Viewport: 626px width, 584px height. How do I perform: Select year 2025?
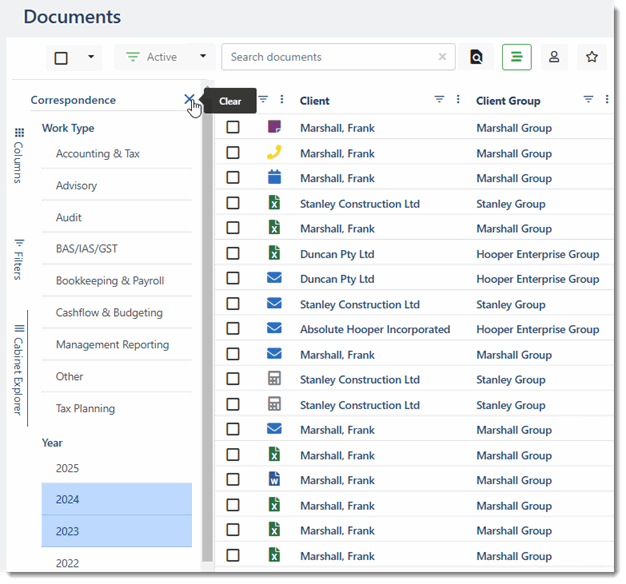point(117,468)
